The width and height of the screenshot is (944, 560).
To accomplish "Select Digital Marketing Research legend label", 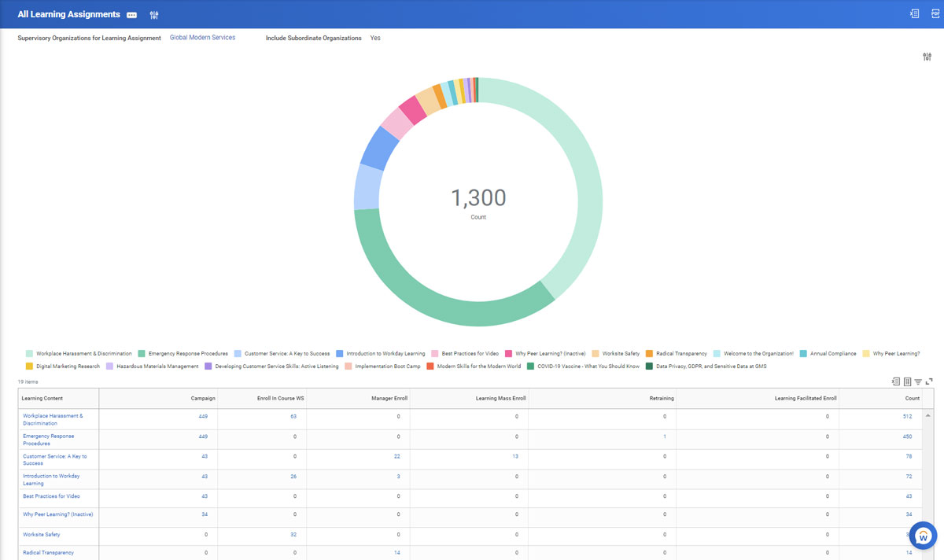I will click(x=68, y=367).
